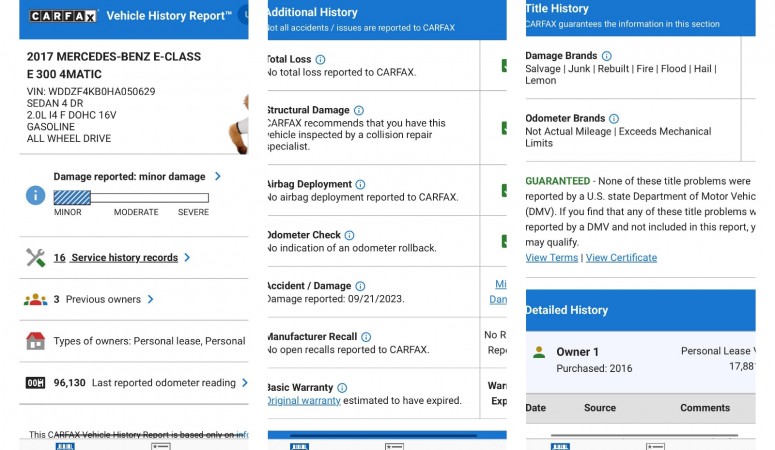Open the View Terms link

[x=552, y=258]
